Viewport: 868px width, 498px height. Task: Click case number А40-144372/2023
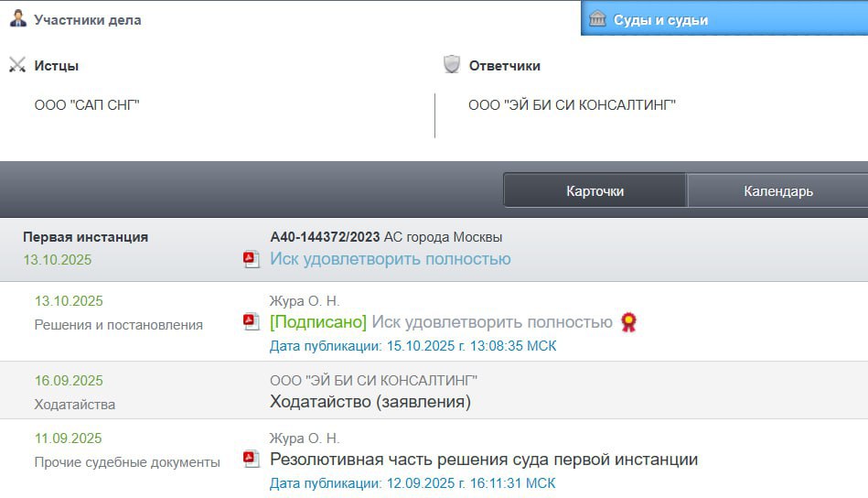pos(325,237)
